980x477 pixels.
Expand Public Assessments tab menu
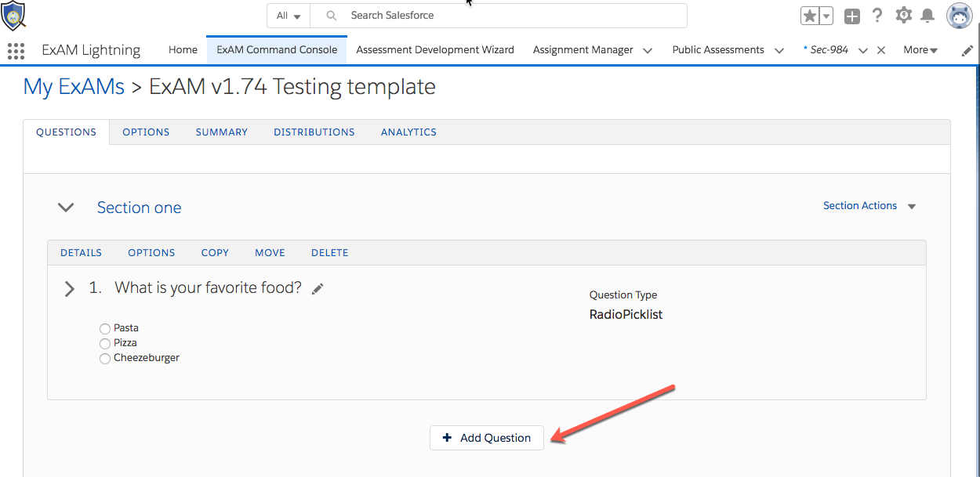pyautogui.click(x=779, y=50)
